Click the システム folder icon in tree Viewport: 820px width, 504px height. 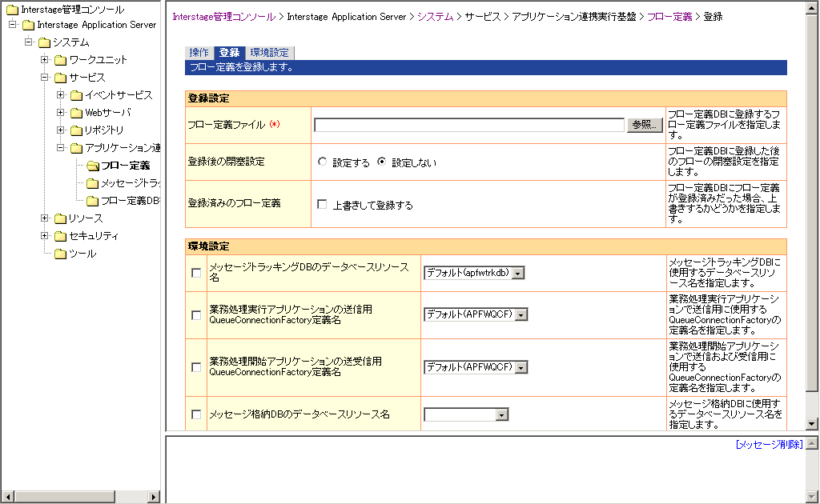45,42
